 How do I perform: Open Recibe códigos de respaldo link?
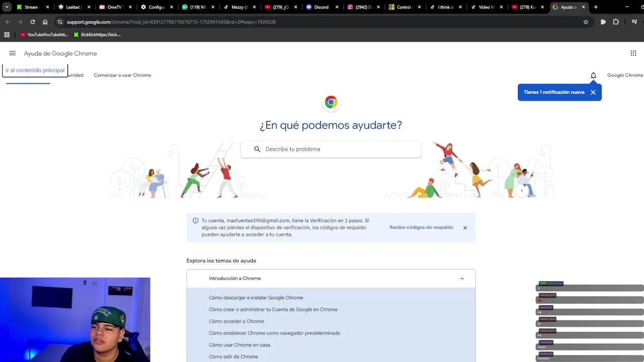[x=421, y=227]
